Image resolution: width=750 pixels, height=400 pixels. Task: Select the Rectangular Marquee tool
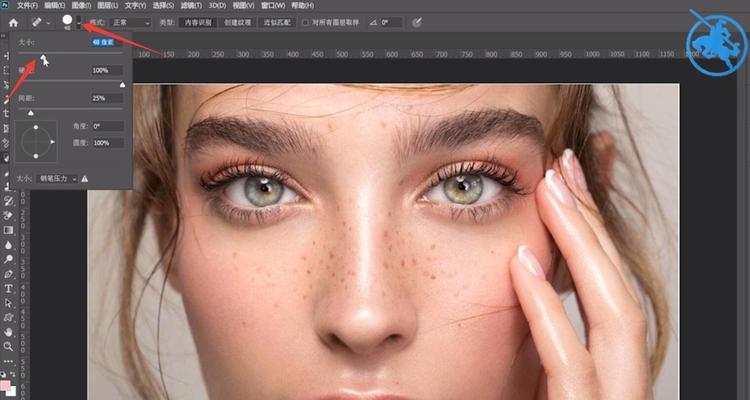(x=7, y=70)
